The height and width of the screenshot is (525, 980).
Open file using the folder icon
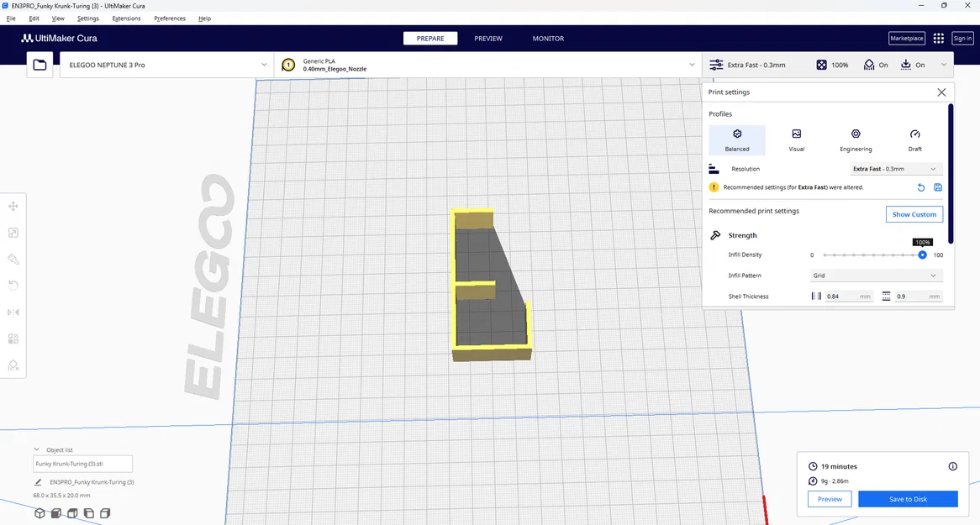pyautogui.click(x=40, y=65)
